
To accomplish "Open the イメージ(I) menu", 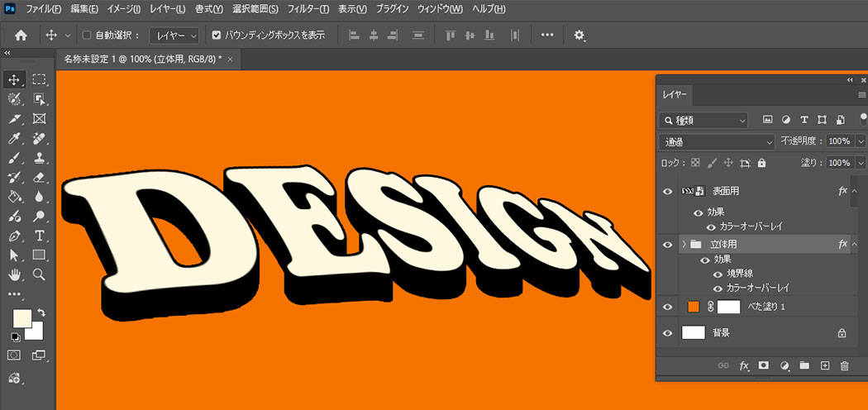I will point(125,10).
